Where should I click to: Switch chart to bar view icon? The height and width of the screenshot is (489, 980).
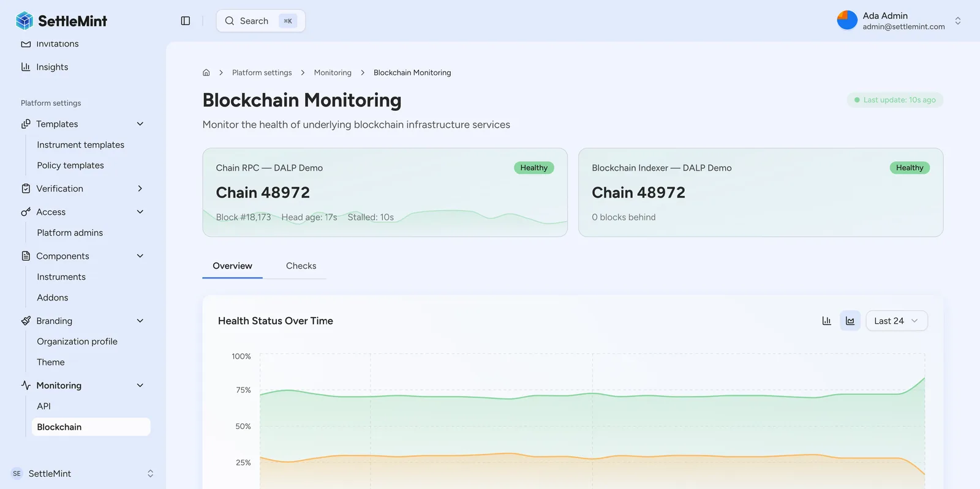(x=826, y=321)
